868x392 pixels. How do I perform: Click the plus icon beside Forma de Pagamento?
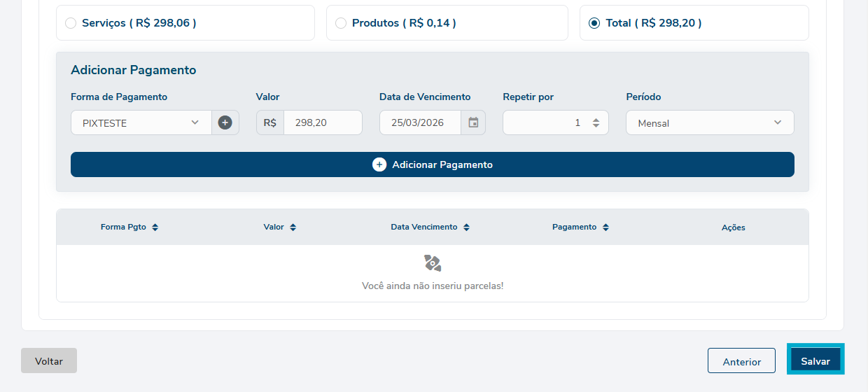click(225, 122)
